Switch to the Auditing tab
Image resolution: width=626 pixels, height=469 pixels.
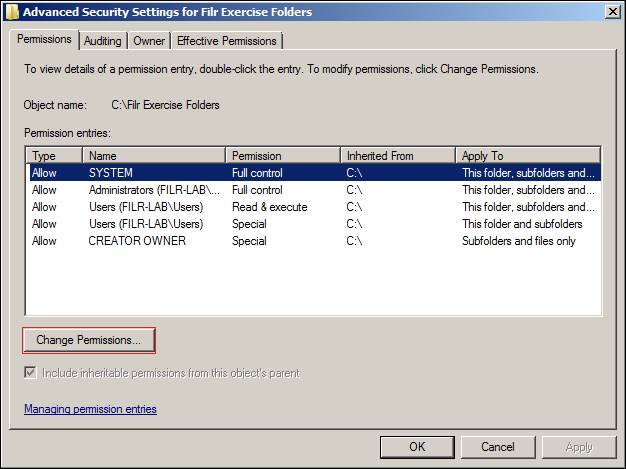(x=103, y=41)
